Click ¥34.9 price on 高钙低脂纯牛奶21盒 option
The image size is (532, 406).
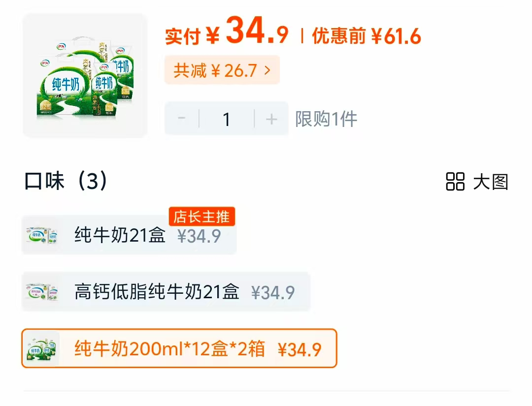(273, 292)
